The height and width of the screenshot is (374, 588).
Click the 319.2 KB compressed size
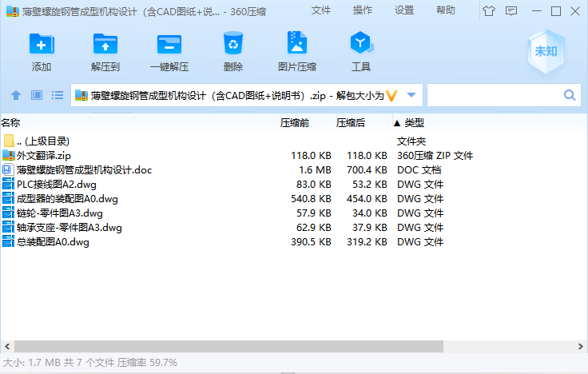pos(367,241)
